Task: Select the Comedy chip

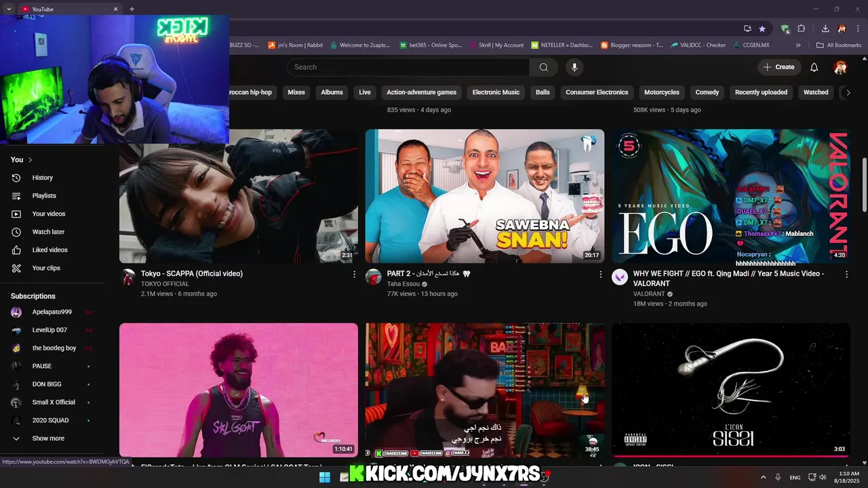Action: pyautogui.click(x=707, y=92)
